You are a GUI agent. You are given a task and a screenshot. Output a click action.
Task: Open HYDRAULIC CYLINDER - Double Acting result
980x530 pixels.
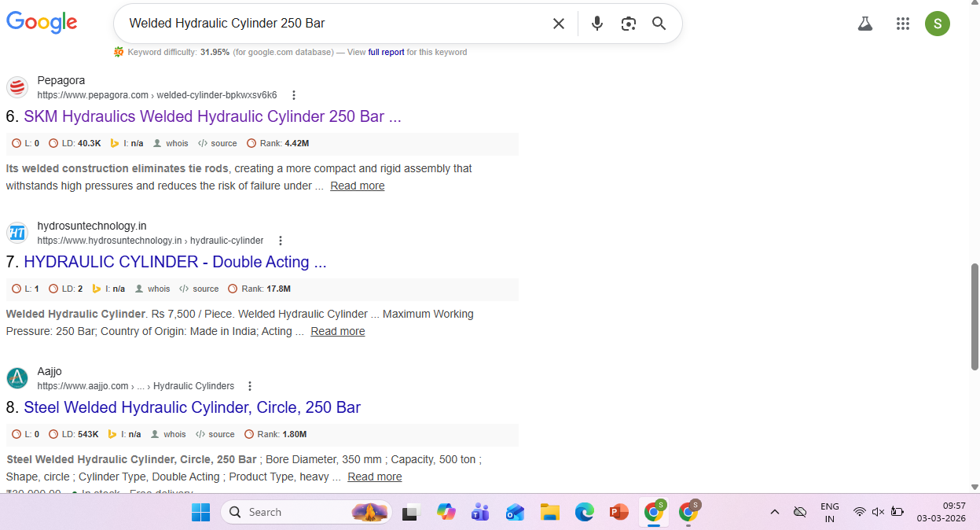(x=175, y=262)
